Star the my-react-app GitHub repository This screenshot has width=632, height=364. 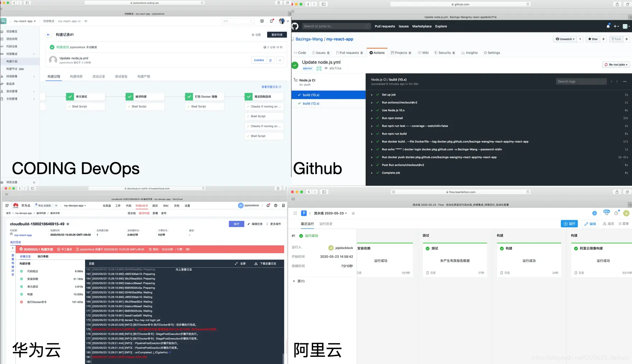[593, 39]
